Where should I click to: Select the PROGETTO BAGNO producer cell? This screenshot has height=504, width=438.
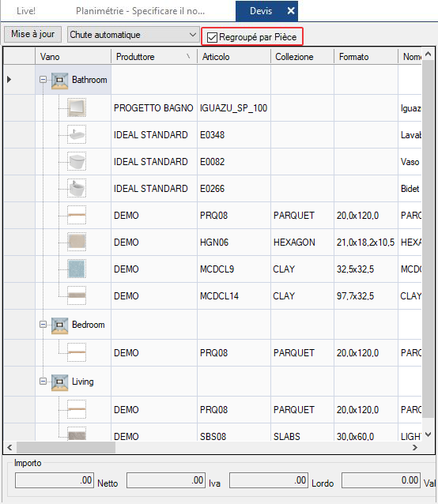pos(154,108)
